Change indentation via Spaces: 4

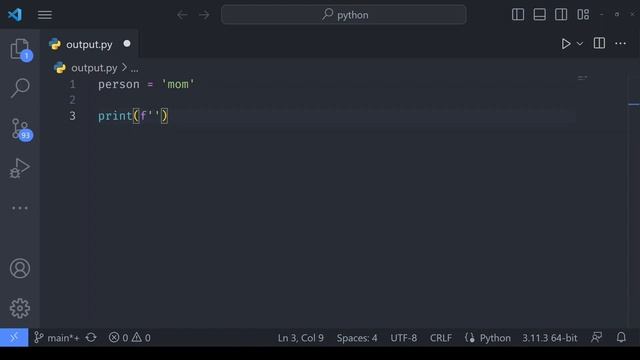click(x=357, y=338)
